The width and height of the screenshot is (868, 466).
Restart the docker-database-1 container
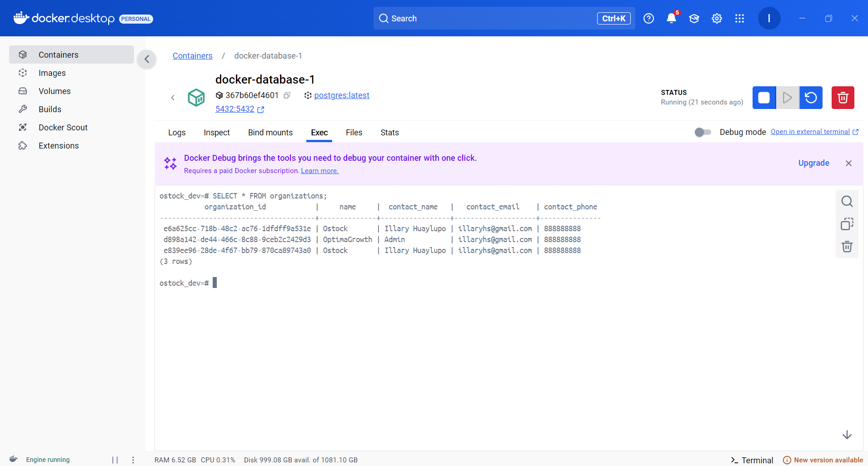point(811,98)
